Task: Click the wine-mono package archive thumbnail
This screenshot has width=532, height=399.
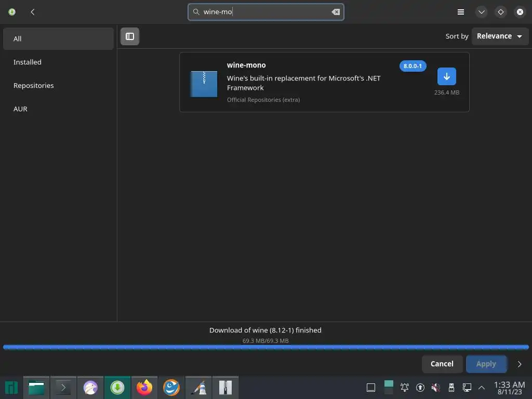Action: pyautogui.click(x=204, y=84)
